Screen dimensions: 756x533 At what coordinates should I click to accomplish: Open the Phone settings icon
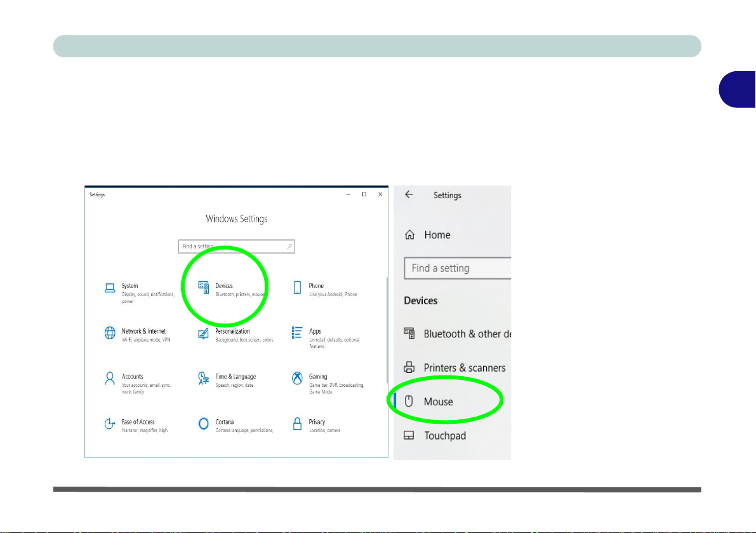coord(297,288)
